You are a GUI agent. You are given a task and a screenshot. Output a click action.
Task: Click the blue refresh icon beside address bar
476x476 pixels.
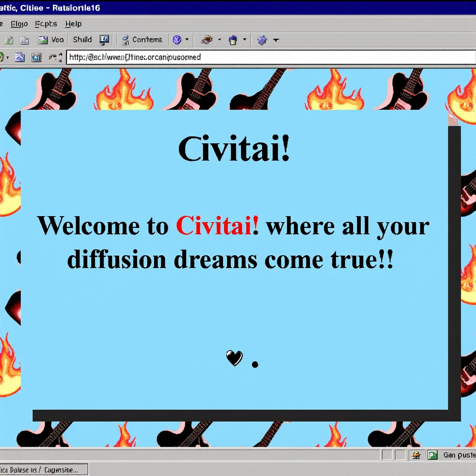20,57
